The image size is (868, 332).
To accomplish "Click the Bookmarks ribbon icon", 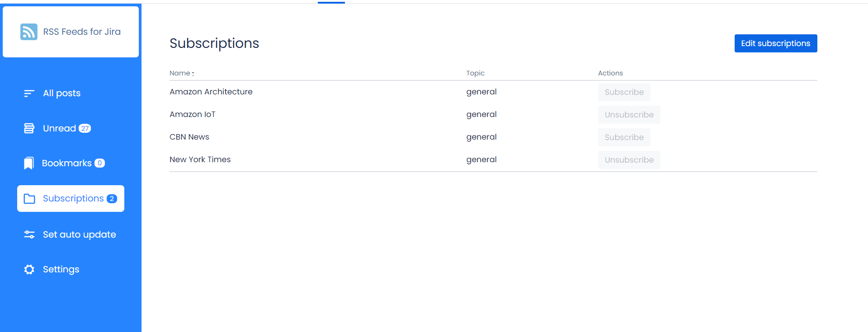I will (x=28, y=163).
